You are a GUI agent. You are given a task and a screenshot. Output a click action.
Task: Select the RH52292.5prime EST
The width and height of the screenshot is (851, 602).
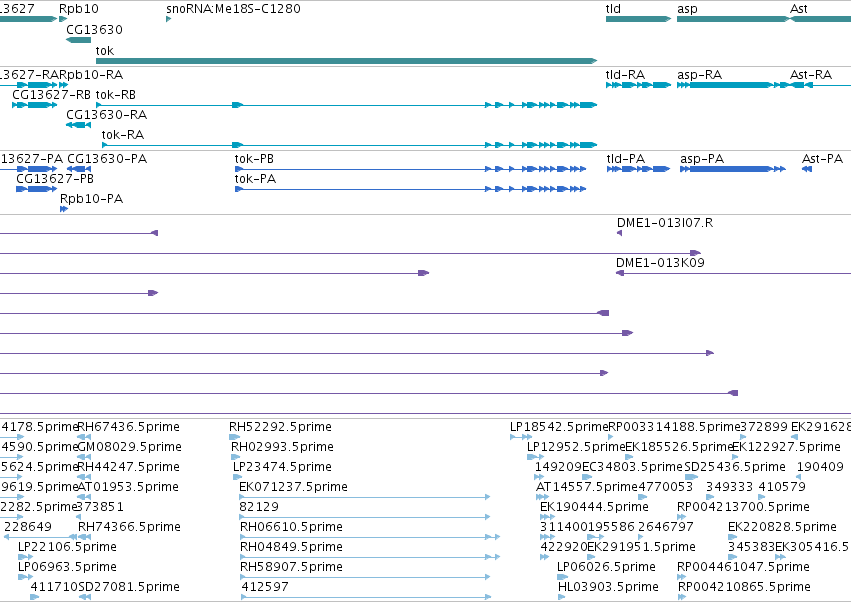click(234, 437)
